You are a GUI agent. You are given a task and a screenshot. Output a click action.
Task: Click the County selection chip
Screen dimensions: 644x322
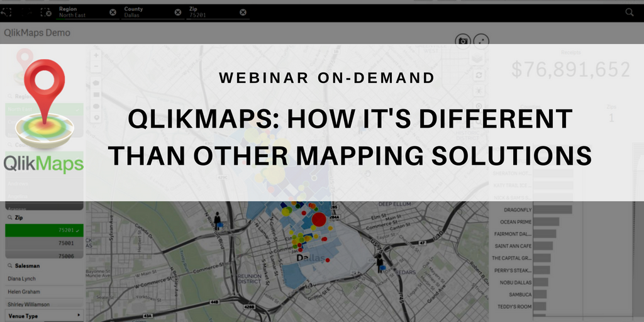click(152, 12)
